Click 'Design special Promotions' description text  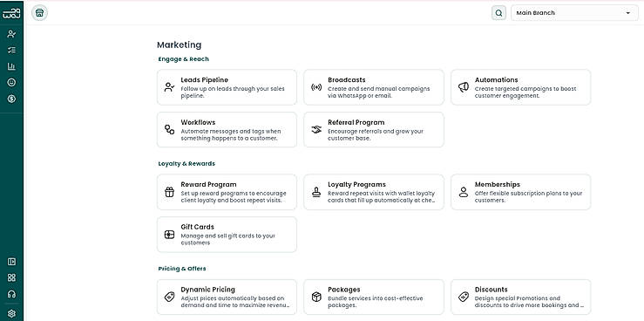pyautogui.click(x=530, y=302)
